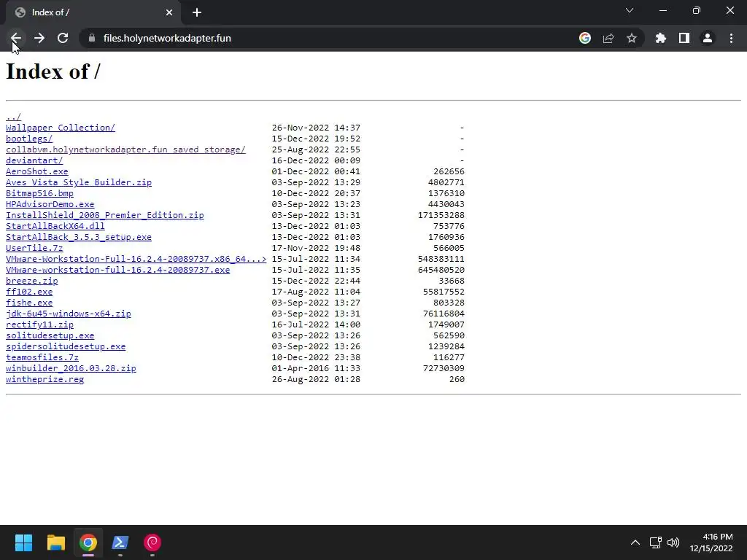Open the Wallpaper Collection/ folder
The image size is (747, 560).
pyautogui.click(x=61, y=128)
